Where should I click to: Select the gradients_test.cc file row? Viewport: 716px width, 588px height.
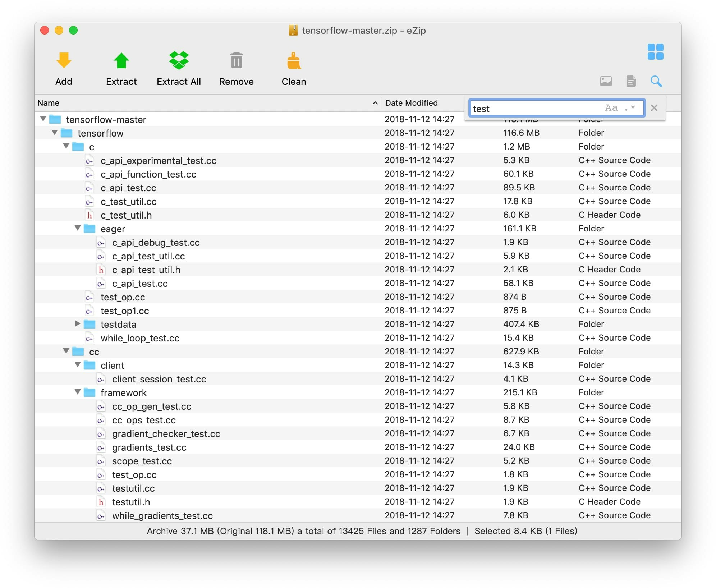click(149, 447)
